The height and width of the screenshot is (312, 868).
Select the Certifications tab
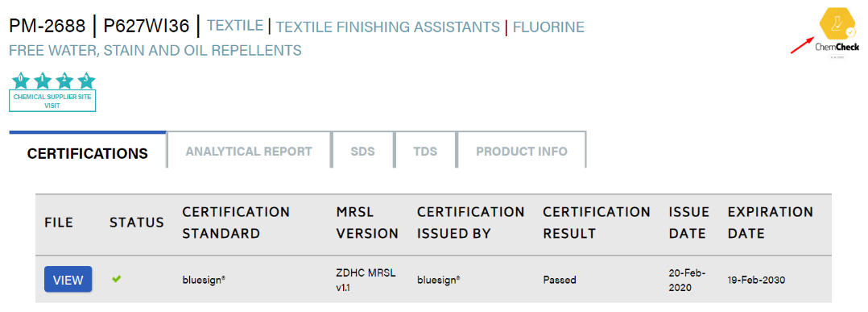(x=88, y=151)
